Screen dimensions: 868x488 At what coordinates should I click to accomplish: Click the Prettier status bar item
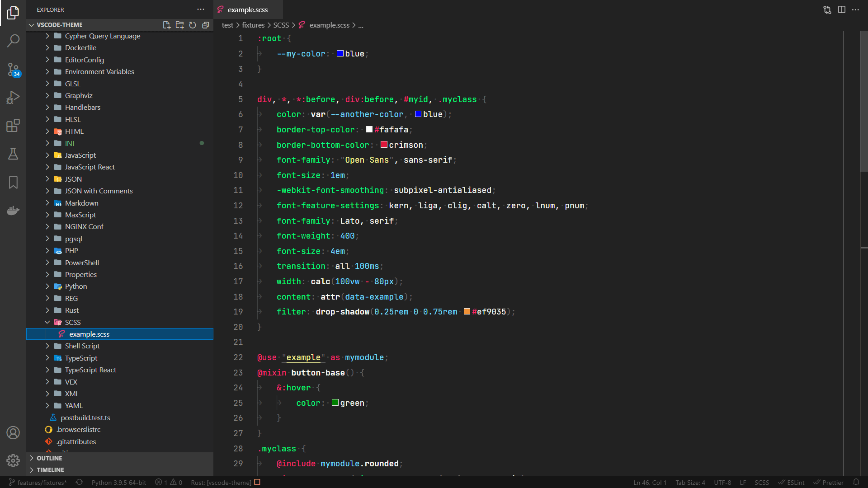point(829,482)
